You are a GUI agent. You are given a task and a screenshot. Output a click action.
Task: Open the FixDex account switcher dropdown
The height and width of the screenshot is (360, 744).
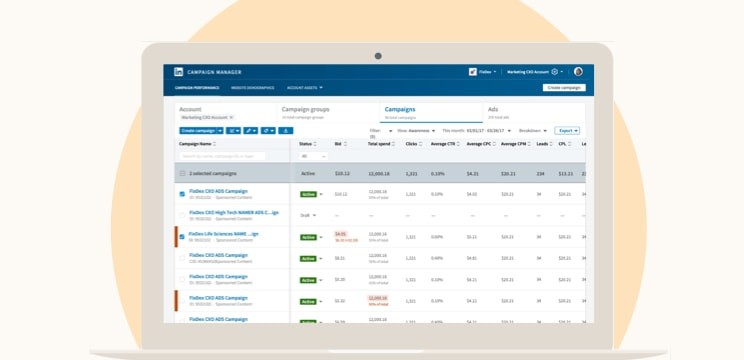pyautogui.click(x=488, y=72)
